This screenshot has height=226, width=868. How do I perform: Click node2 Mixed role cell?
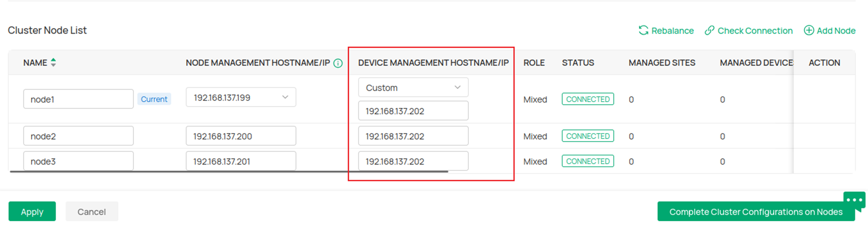[x=535, y=136]
